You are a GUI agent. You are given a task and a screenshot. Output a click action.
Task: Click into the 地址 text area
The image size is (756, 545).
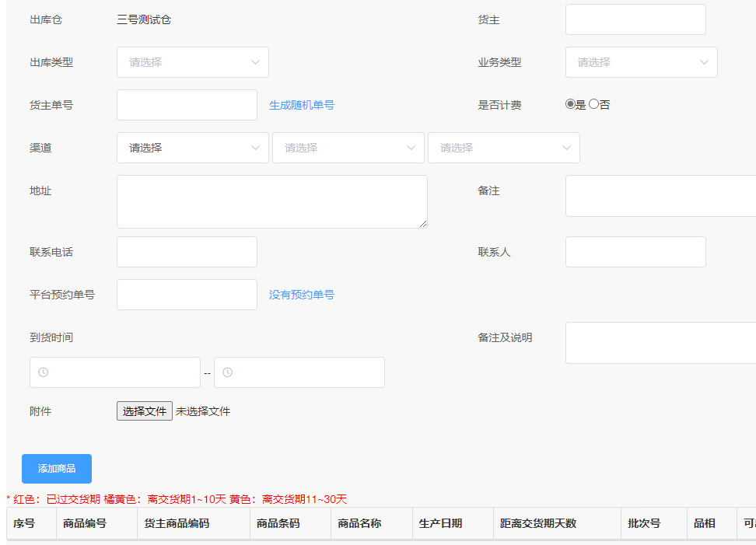(x=271, y=201)
